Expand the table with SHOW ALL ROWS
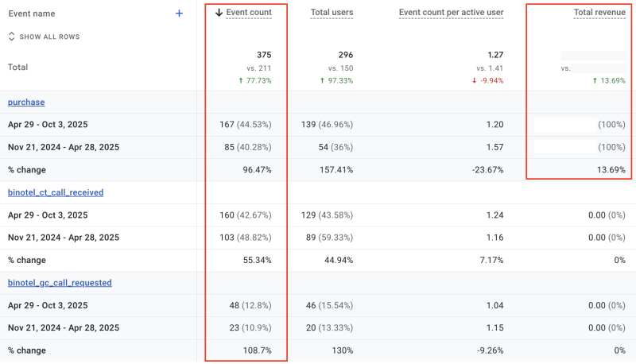The width and height of the screenshot is (636, 364). click(x=44, y=37)
